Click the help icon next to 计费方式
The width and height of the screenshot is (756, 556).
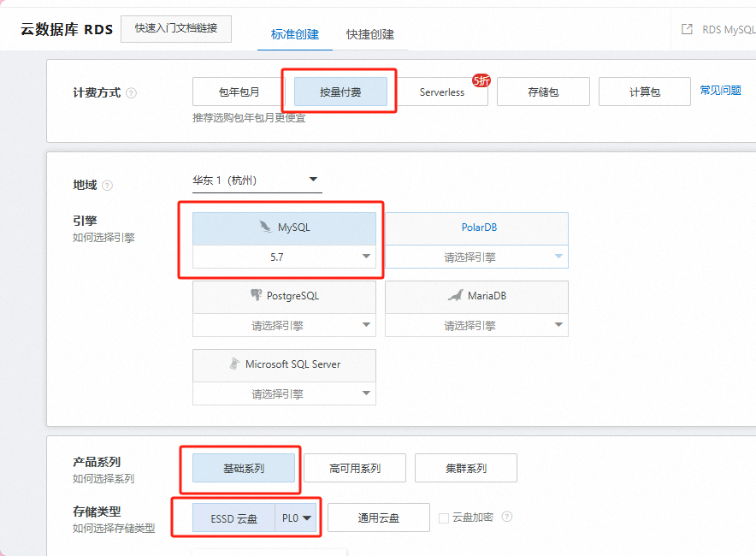[131, 93]
